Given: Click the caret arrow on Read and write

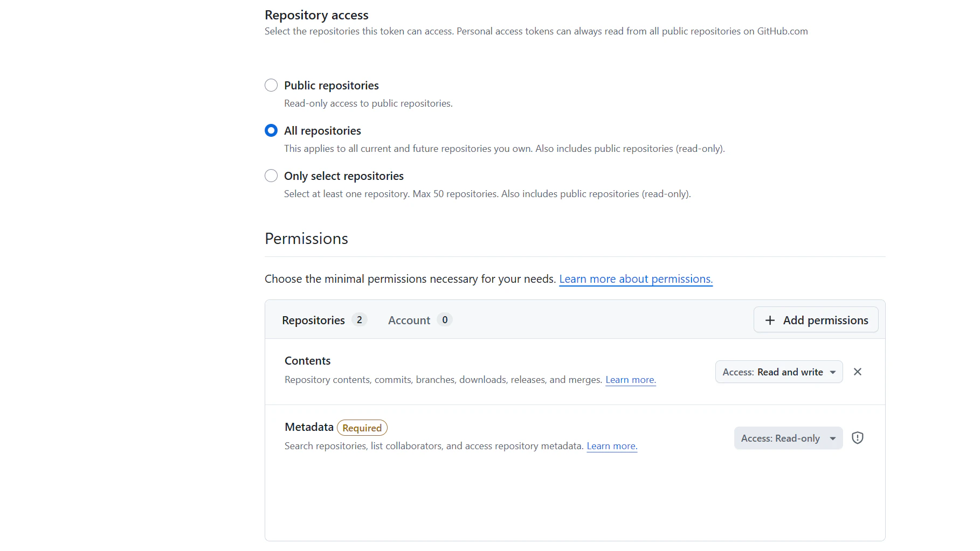Looking at the screenshot, I should 833,372.
